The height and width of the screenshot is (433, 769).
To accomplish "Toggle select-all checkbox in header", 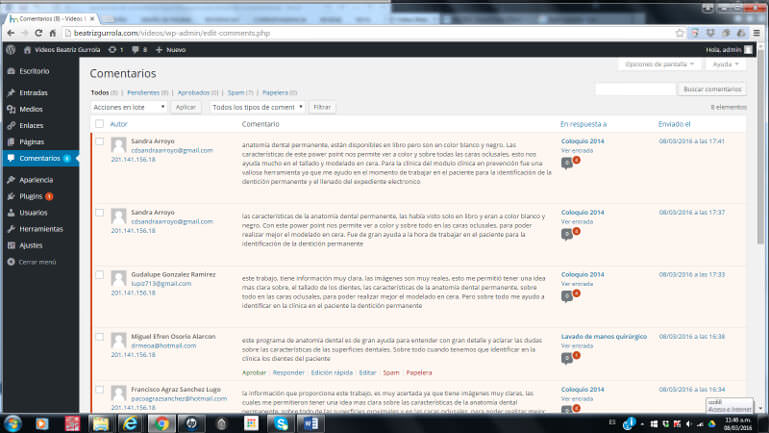I will tap(100, 124).
